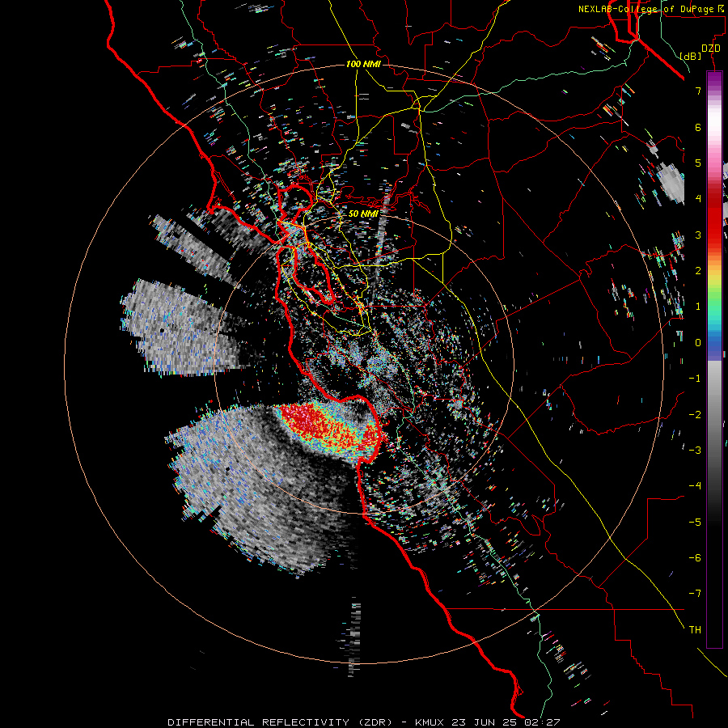Click the positive 4 scale tick label

[x=698, y=199]
